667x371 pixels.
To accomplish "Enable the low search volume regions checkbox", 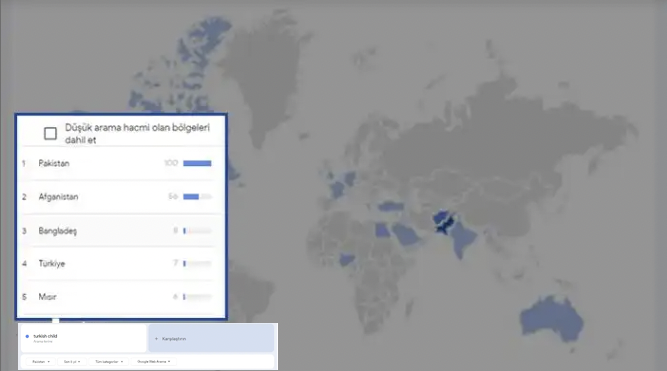I will (x=50, y=134).
